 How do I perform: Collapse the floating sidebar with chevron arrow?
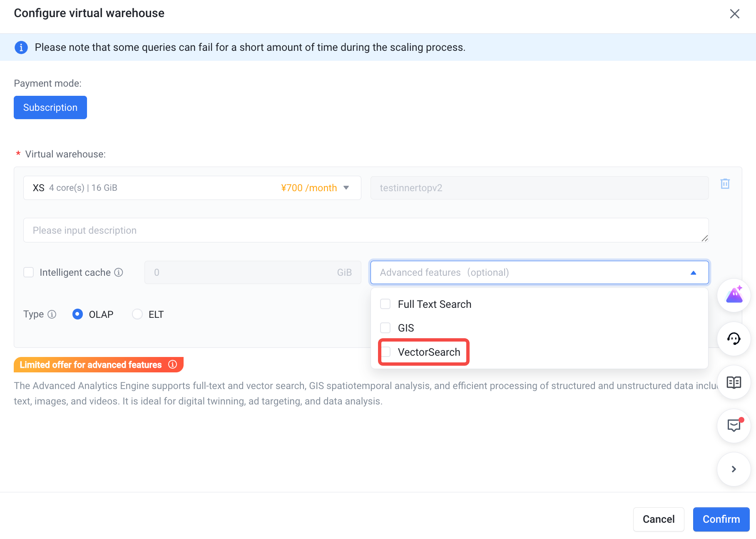click(734, 469)
